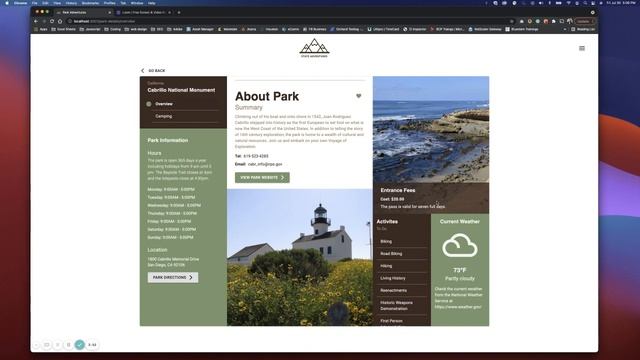Click the About Park heading
Image resolution: width=640 pixels, height=360 pixels.
[x=267, y=96]
